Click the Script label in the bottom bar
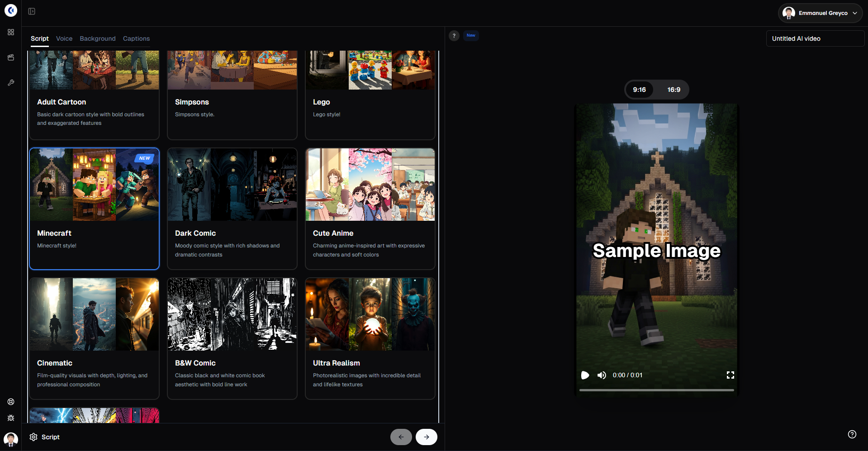868x451 pixels. [51, 437]
